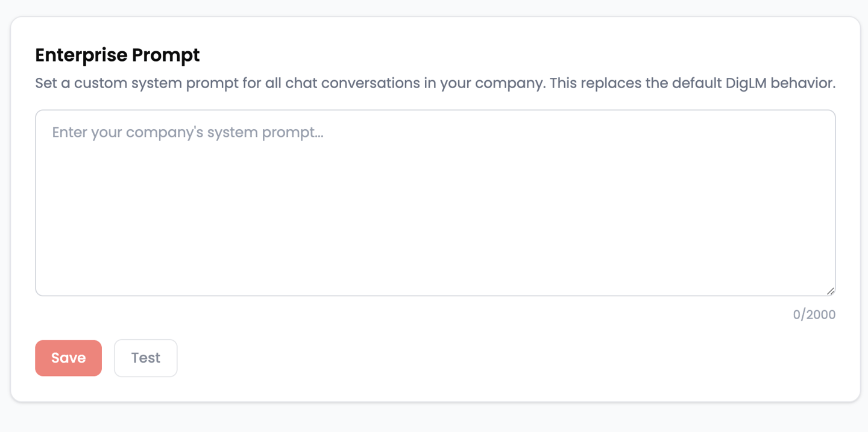The image size is (868, 432).
Task: Click the word "Enterprise" in the heading
Action: click(81, 55)
